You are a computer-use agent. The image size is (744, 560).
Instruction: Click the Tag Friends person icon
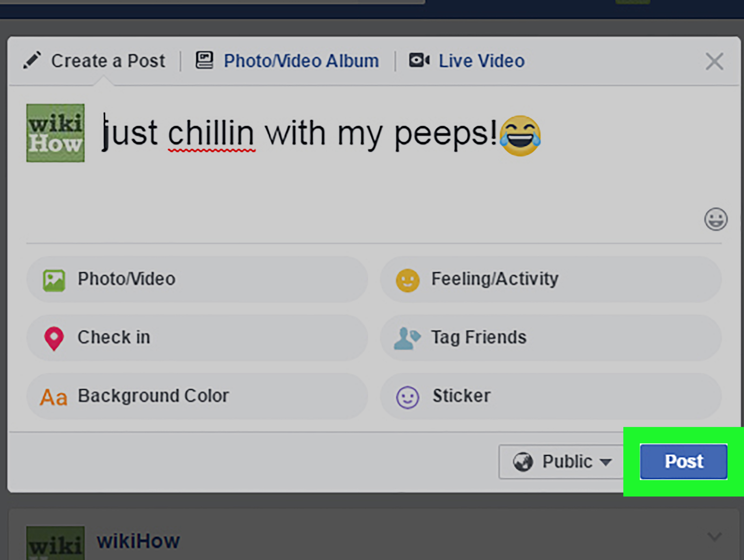pyautogui.click(x=407, y=338)
